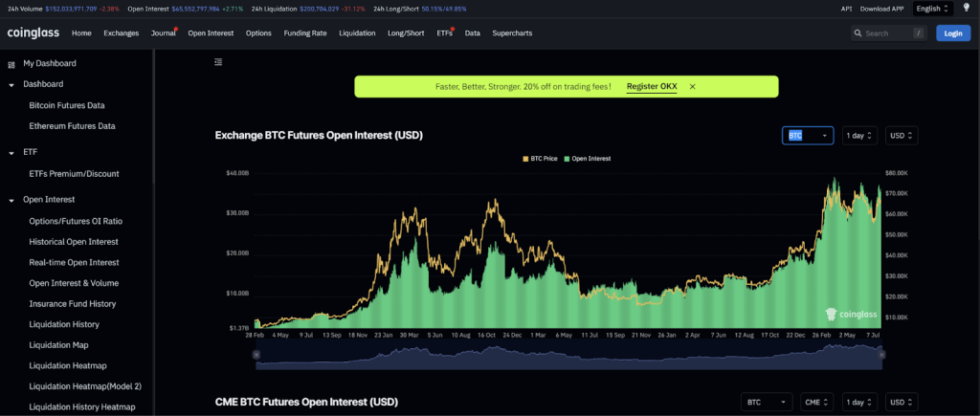The width and height of the screenshot is (980, 416).
Task: Click the My Dashboard grid icon
Action: pos(11,64)
